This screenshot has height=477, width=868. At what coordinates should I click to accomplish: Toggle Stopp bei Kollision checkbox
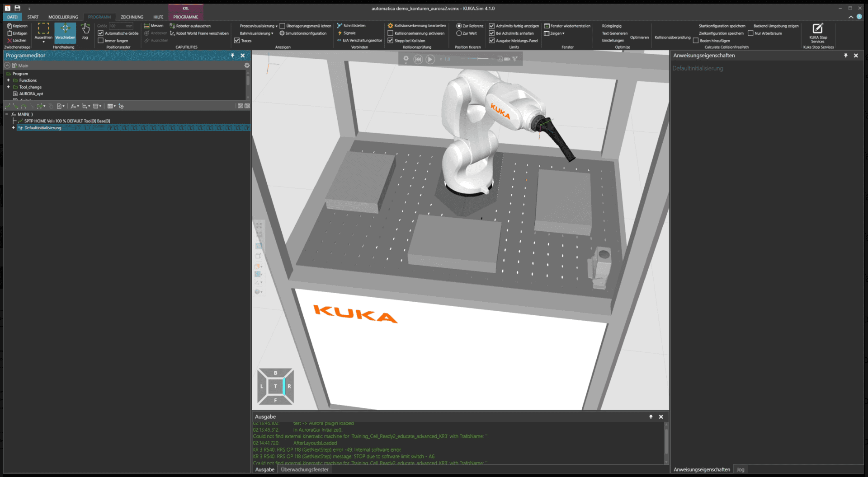coord(390,40)
